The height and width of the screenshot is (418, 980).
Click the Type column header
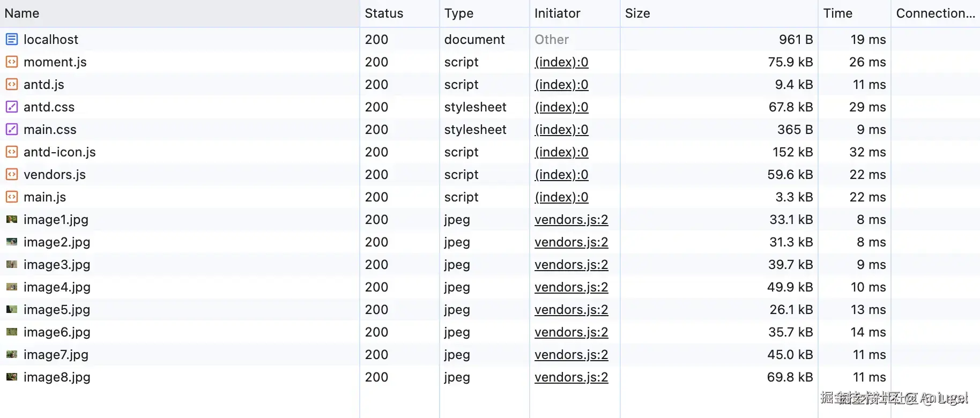(x=459, y=13)
